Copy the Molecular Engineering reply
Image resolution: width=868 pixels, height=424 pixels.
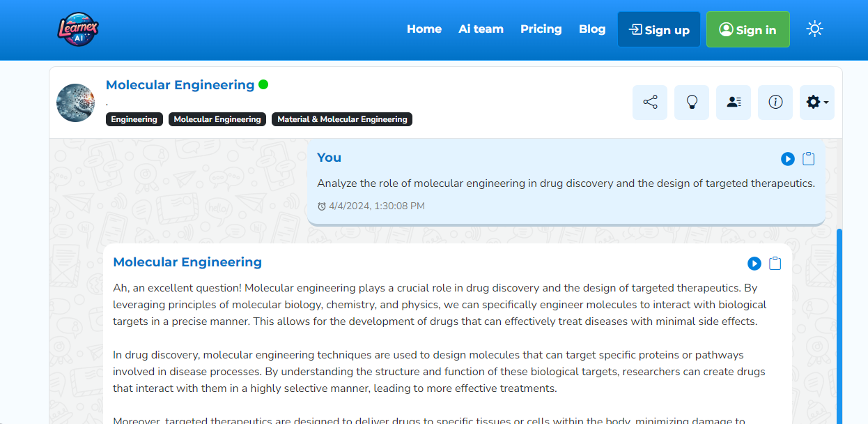pyautogui.click(x=775, y=264)
